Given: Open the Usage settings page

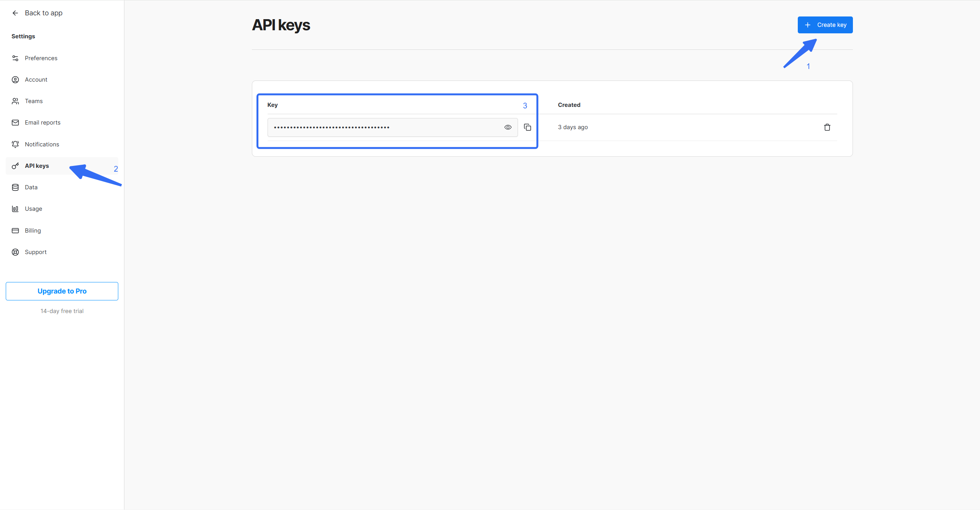Looking at the screenshot, I should 33,209.
